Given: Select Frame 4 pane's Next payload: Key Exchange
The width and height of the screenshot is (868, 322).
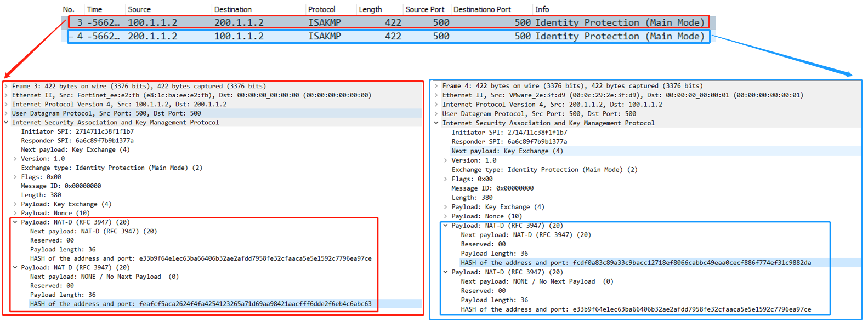Looking at the screenshot, I should click(x=507, y=151).
